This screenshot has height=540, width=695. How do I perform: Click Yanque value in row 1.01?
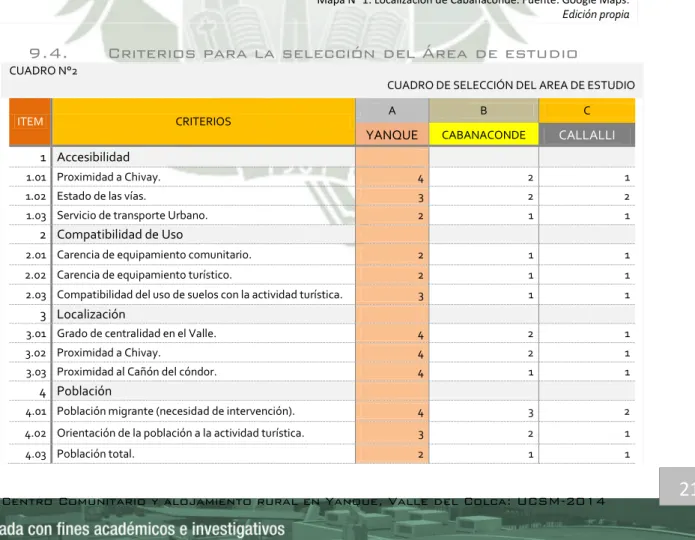(420, 179)
